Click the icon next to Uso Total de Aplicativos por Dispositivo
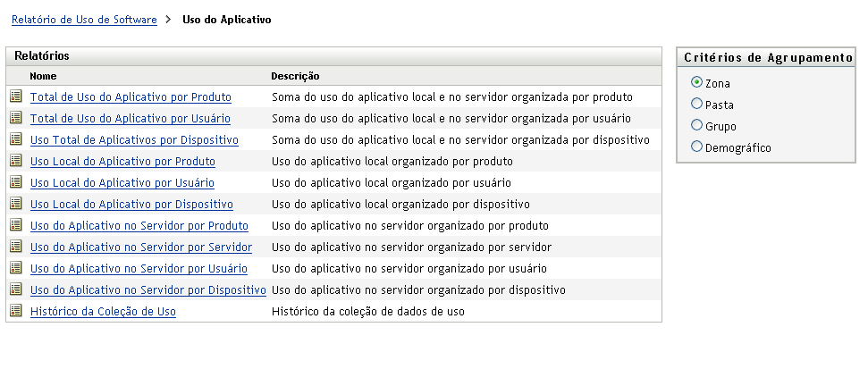The height and width of the screenshot is (369, 868). (15, 139)
